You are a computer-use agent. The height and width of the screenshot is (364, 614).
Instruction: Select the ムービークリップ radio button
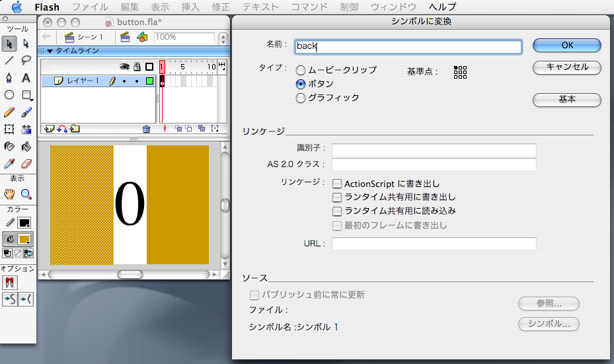[x=301, y=70]
